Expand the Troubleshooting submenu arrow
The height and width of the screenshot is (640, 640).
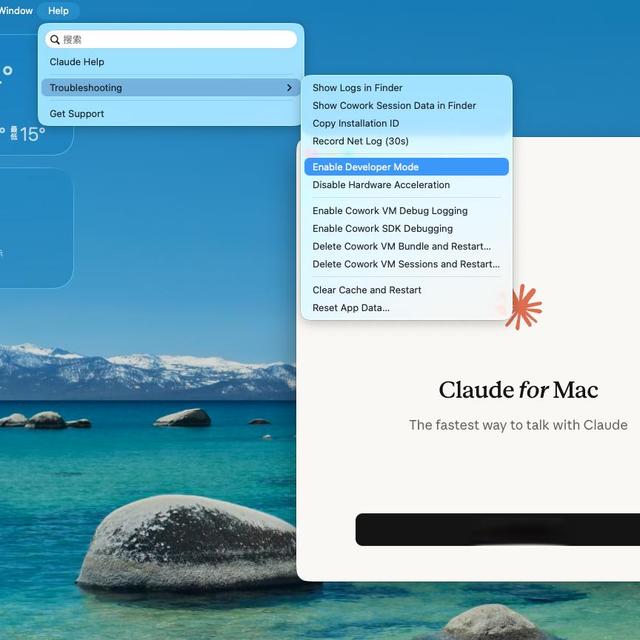click(x=289, y=88)
